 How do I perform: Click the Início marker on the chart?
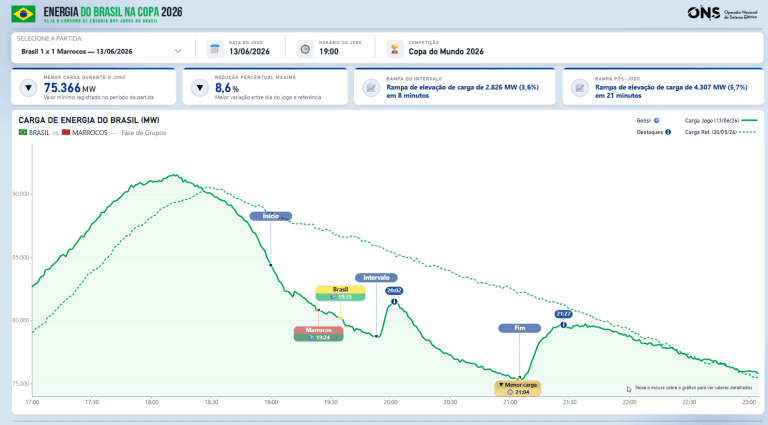pos(270,216)
